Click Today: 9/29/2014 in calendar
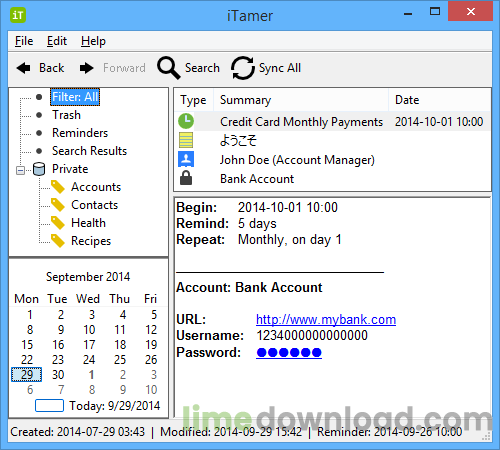This screenshot has width=500, height=450. (x=114, y=406)
